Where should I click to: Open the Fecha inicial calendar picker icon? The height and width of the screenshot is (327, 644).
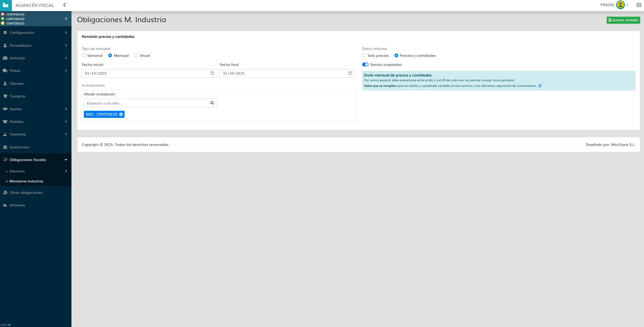tap(212, 73)
